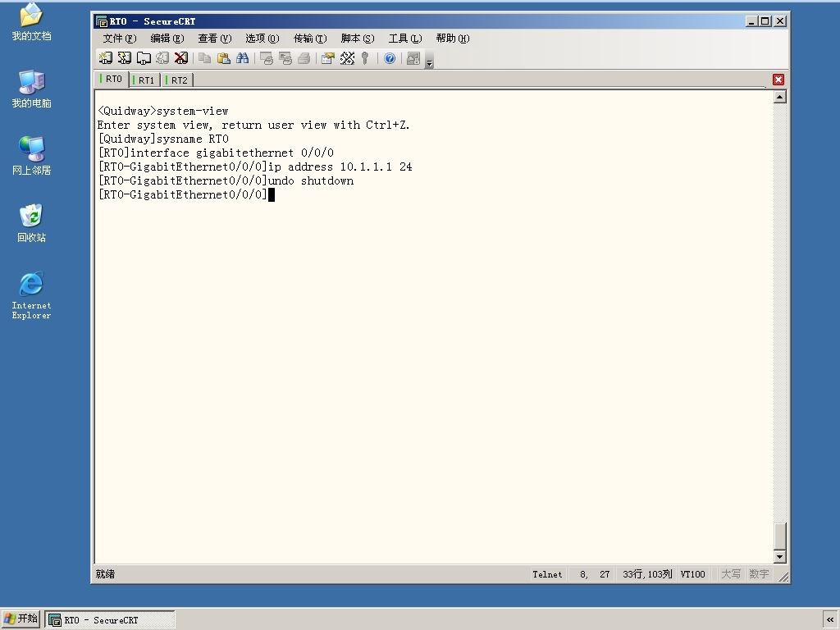Screen dimensions: 840x630
Task: Click the Quick Connect lightning icon
Action: [x=125, y=58]
